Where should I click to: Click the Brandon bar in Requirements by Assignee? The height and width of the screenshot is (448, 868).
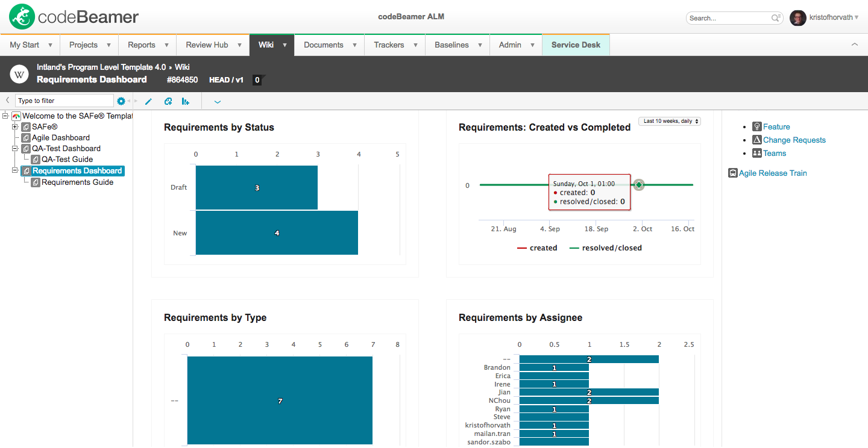coord(554,368)
